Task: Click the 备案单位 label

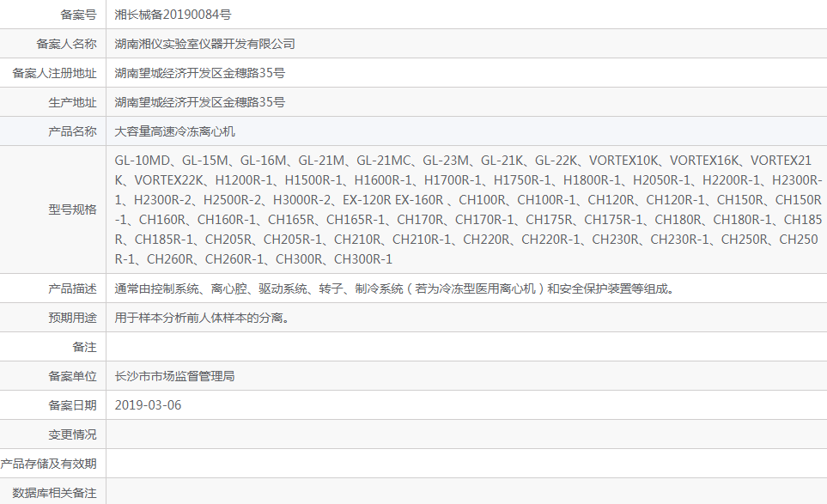Action: click(72, 376)
